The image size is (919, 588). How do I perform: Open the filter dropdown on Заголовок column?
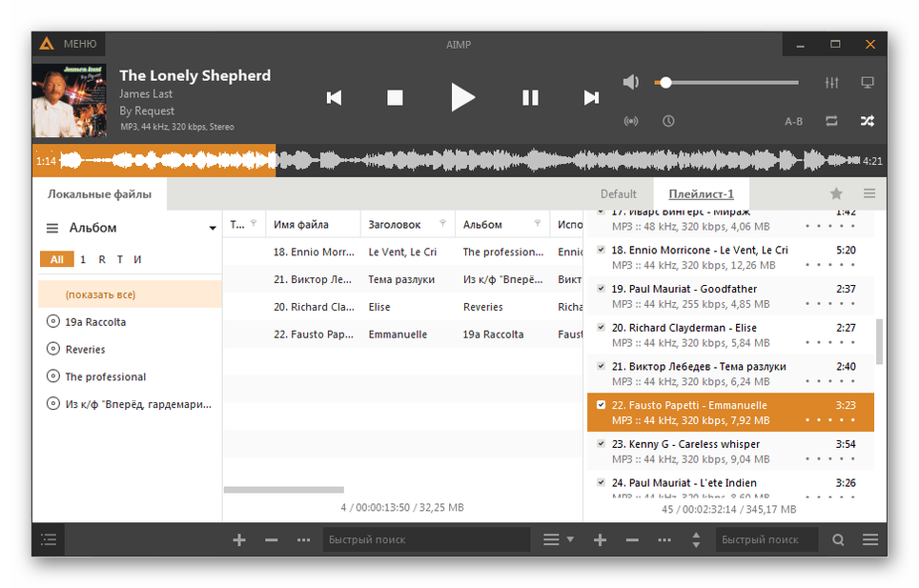[442, 225]
